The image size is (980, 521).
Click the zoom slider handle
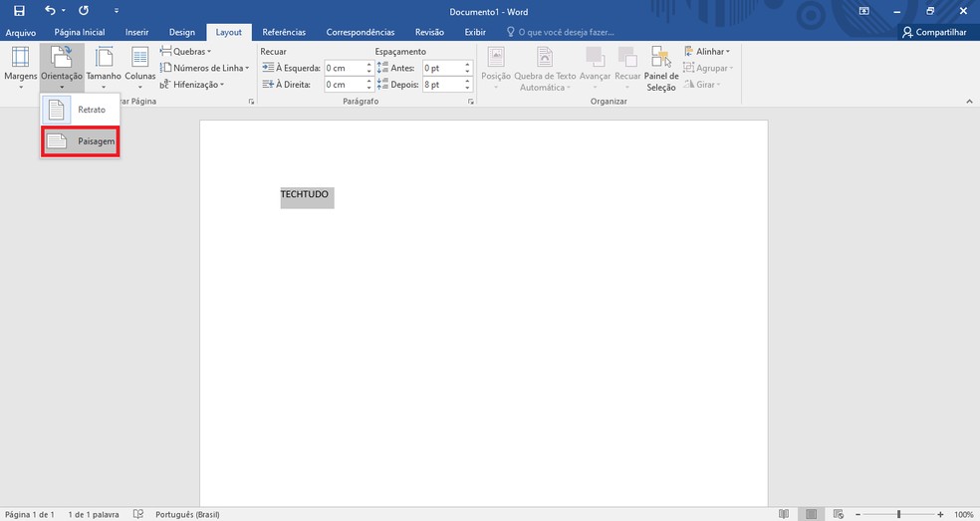click(x=898, y=514)
